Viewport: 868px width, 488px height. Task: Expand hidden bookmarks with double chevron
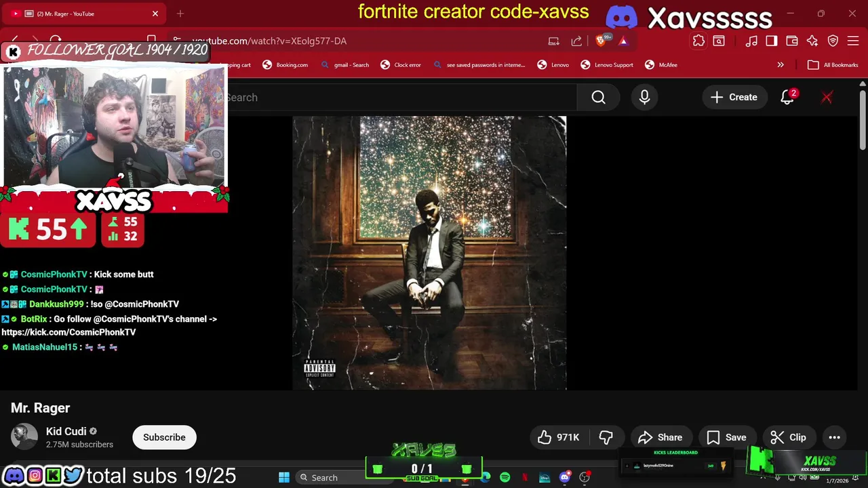click(781, 65)
